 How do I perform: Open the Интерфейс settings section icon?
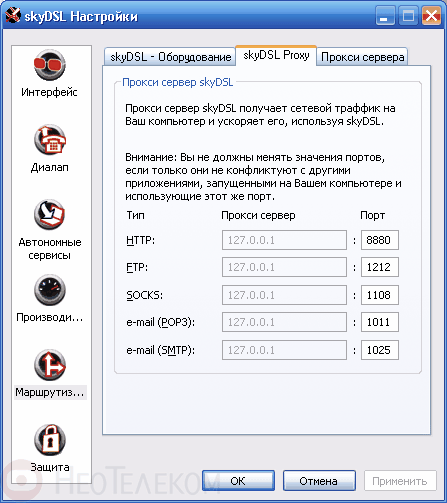point(50,65)
